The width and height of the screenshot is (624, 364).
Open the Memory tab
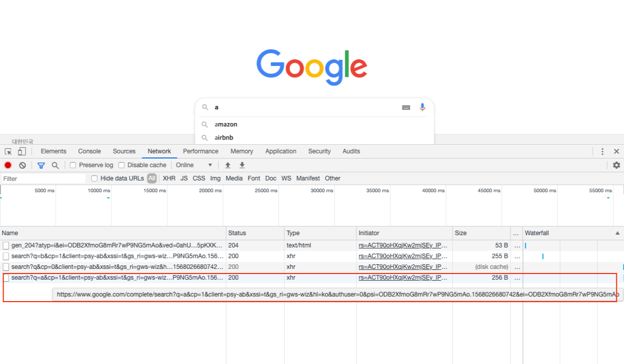tap(242, 151)
